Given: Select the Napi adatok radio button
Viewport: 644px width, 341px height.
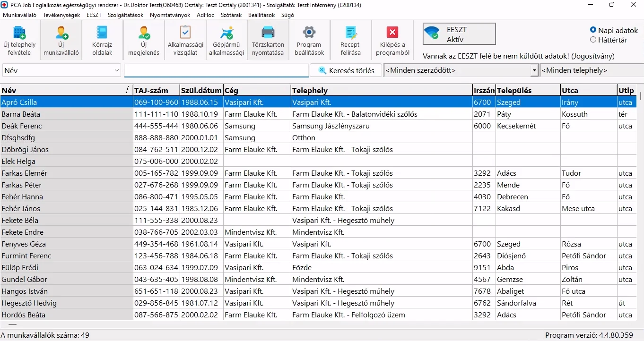Looking at the screenshot, I should click(593, 30).
